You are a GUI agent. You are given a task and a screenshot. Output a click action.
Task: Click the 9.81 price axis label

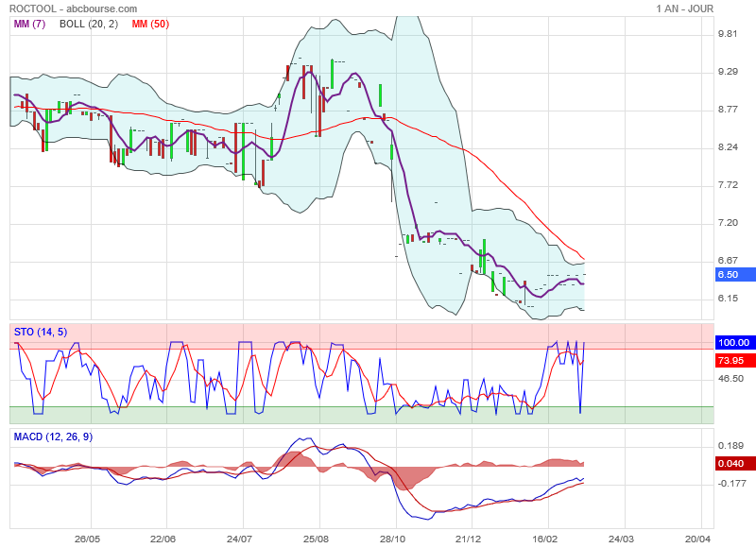(728, 34)
